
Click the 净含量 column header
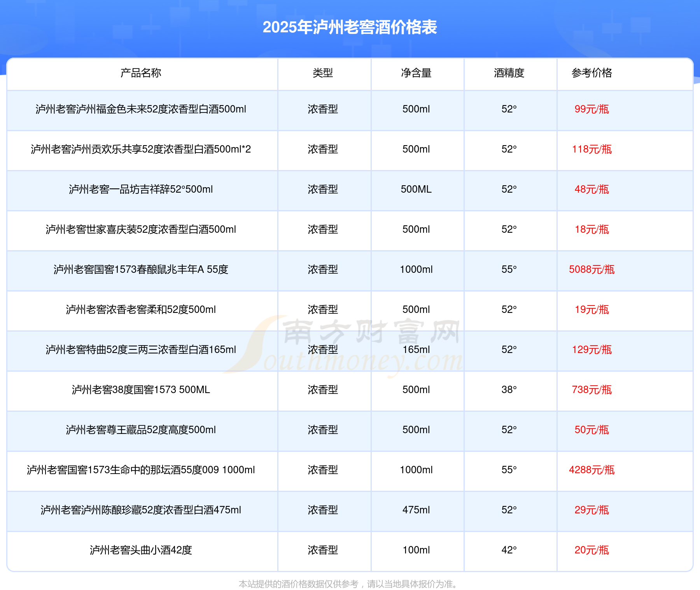tap(416, 73)
